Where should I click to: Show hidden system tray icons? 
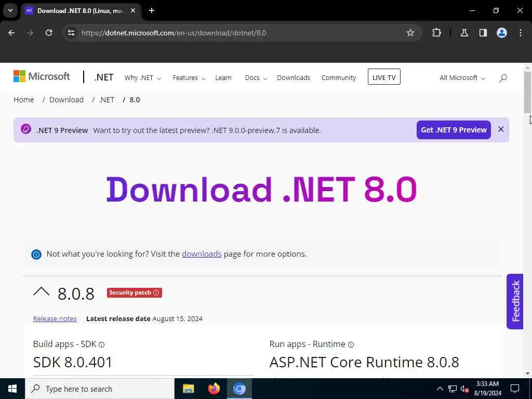pyautogui.click(x=440, y=389)
